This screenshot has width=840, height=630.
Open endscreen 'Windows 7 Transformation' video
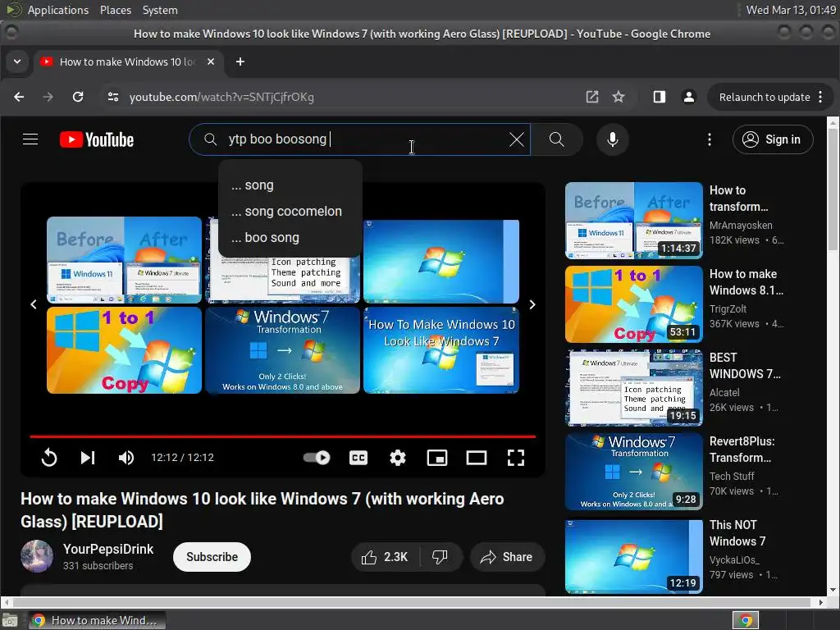pos(282,349)
